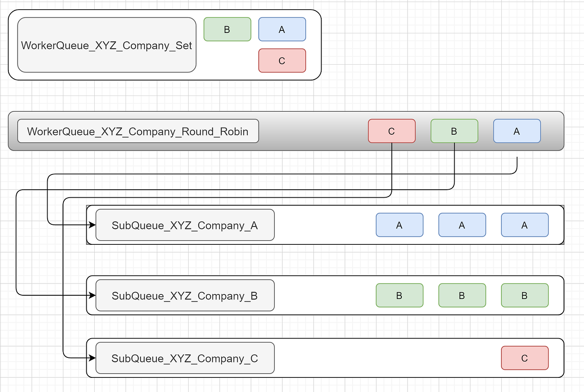This screenshot has width=584, height=392.
Task: Click the WorkerQueue_XYZ_Company_Set label box
Action: (106, 45)
